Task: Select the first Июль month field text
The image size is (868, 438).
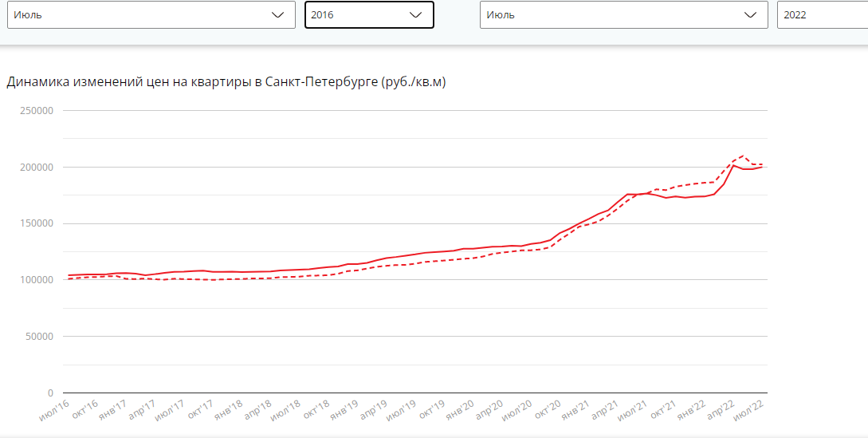Action: point(28,15)
